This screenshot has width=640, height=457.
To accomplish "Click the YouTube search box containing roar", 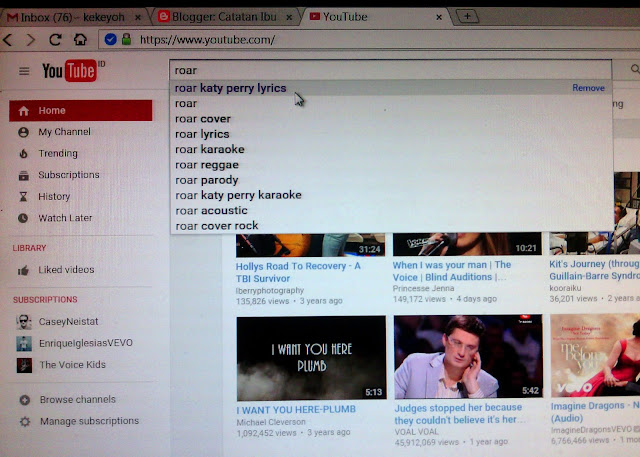I will 391,70.
